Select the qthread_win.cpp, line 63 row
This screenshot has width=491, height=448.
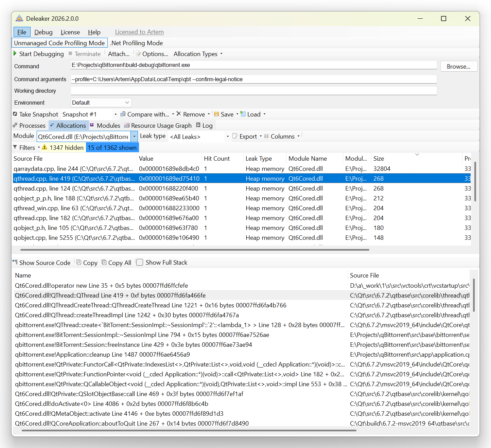(242, 208)
